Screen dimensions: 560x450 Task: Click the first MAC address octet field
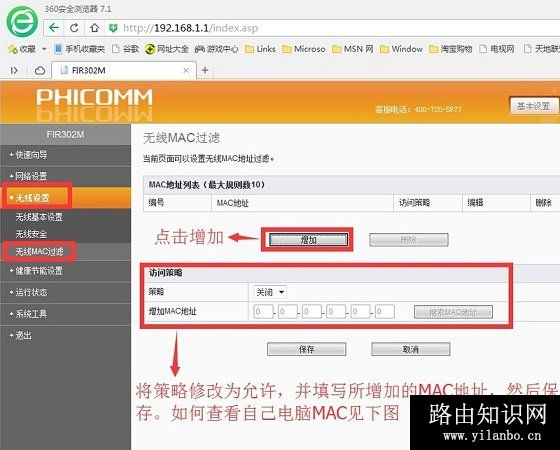(x=263, y=312)
